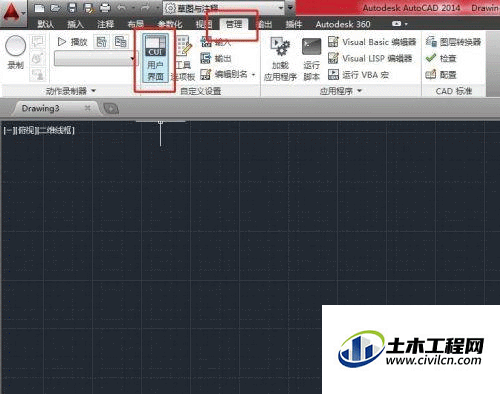Open the Visual Basic 编辑器
The image size is (500, 394).
(372, 42)
